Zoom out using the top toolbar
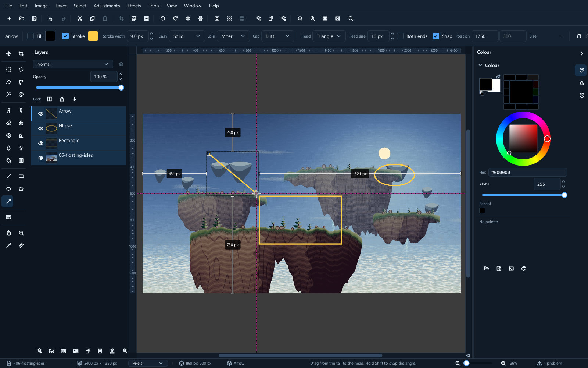Screen dimensions: 588x368 pyautogui.click(x=300, y=18)
